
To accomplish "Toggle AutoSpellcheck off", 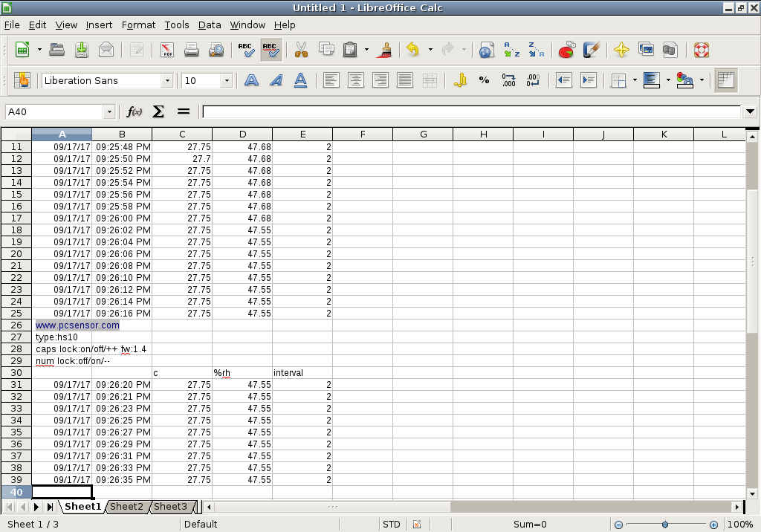I will [271, 50].
